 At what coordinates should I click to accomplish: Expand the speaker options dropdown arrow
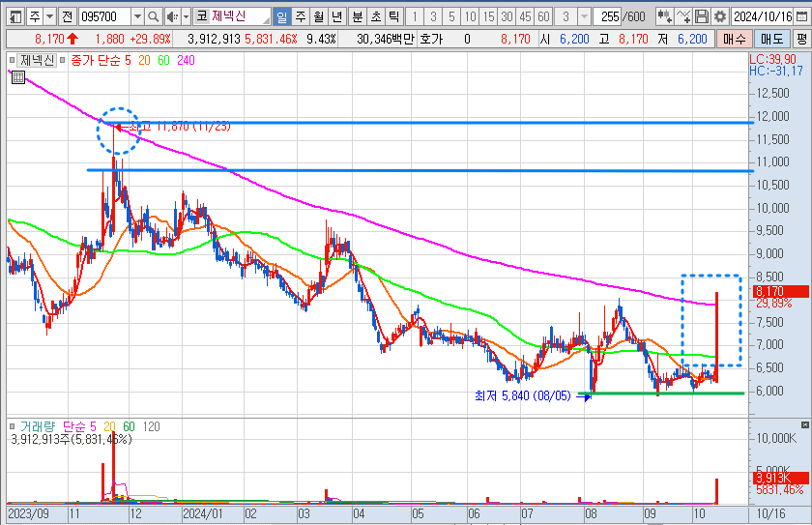[x=186, y=17]
